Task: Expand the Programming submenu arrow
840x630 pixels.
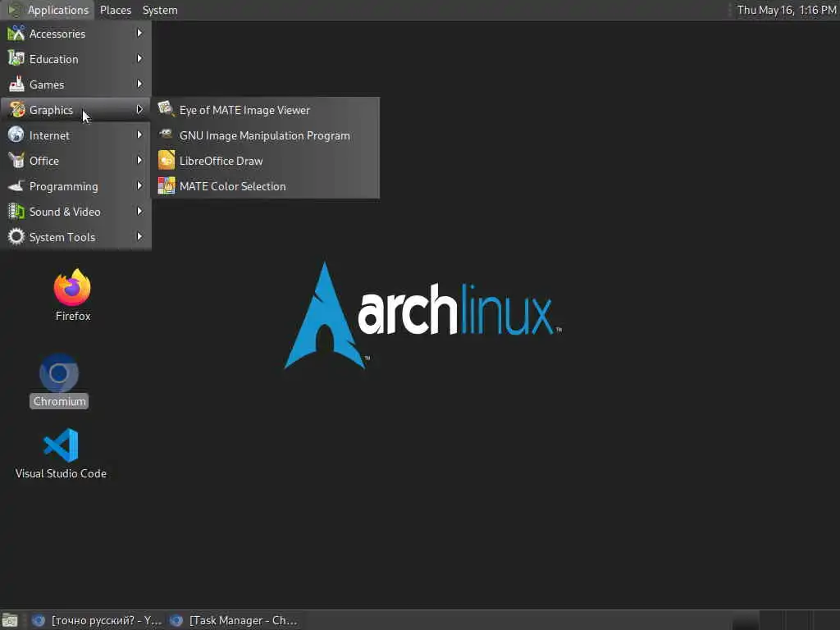Action: (x=139, y=186)
